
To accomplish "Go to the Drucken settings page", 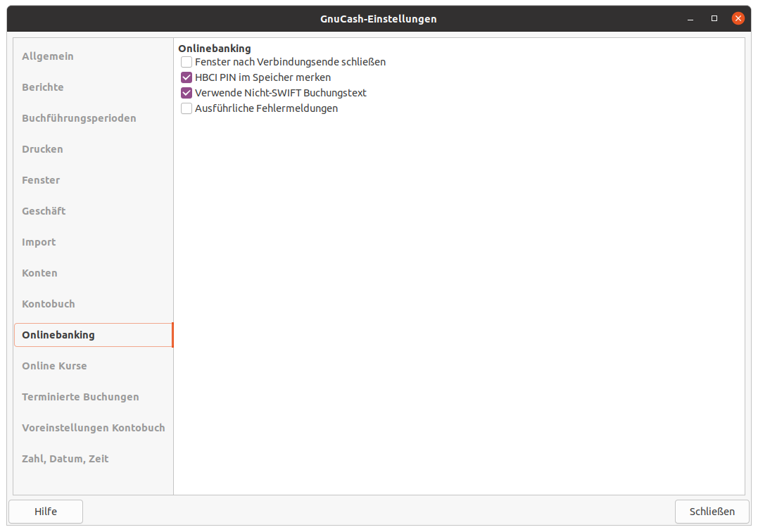I will (x=42, y=149).
